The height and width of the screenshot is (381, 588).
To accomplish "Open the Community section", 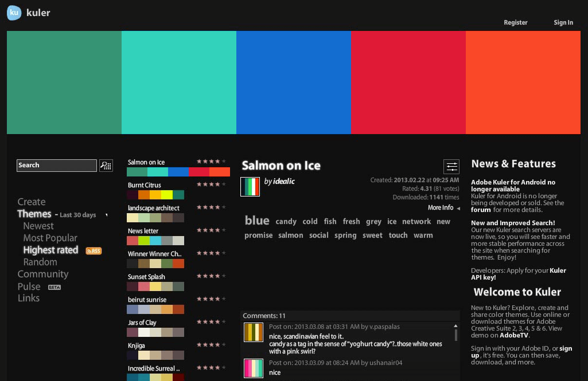I will pos(43,274).
